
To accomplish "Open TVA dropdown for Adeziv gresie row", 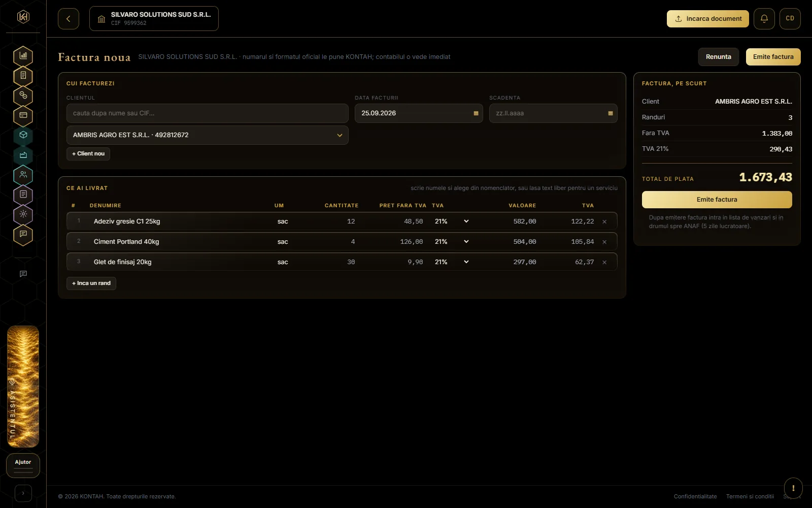I will pyautogui.click(x=452, y=221).
